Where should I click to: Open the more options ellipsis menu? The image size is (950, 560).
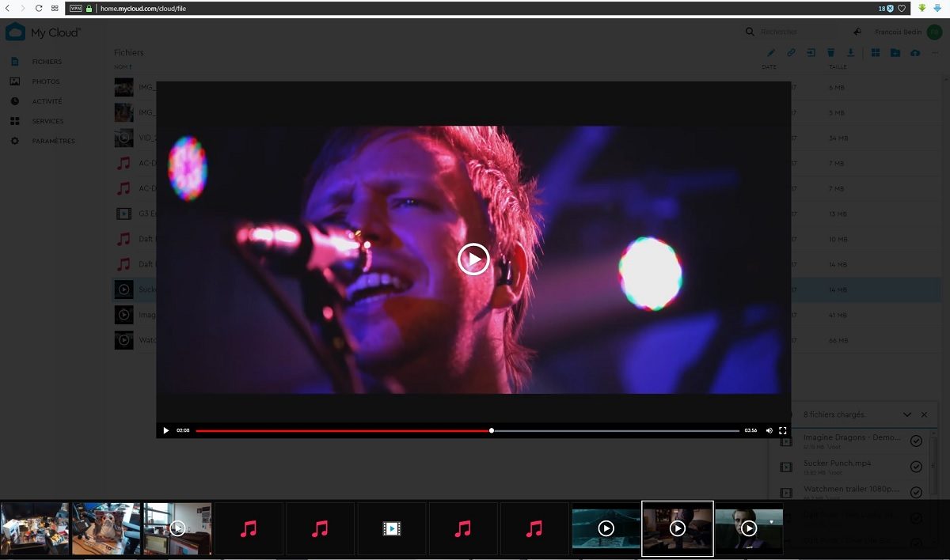click(x=935, y=53)
